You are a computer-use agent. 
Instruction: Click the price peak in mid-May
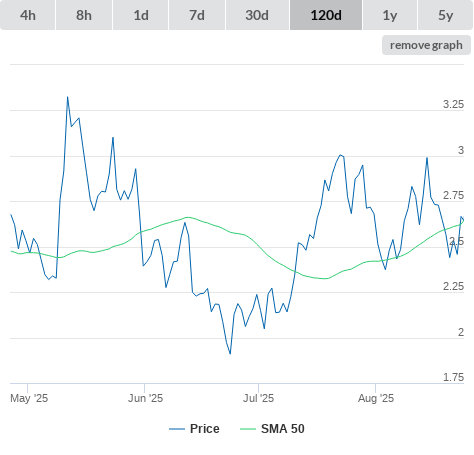67,97
